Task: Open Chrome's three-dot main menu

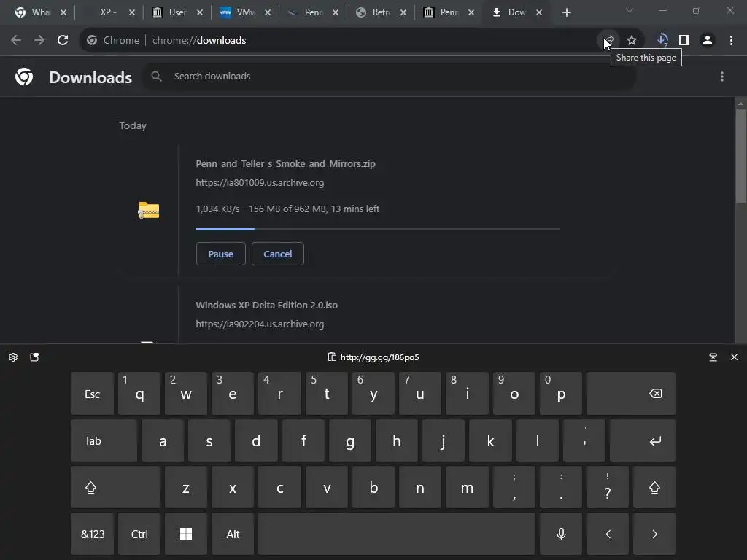Action: (x=731, y=41)
